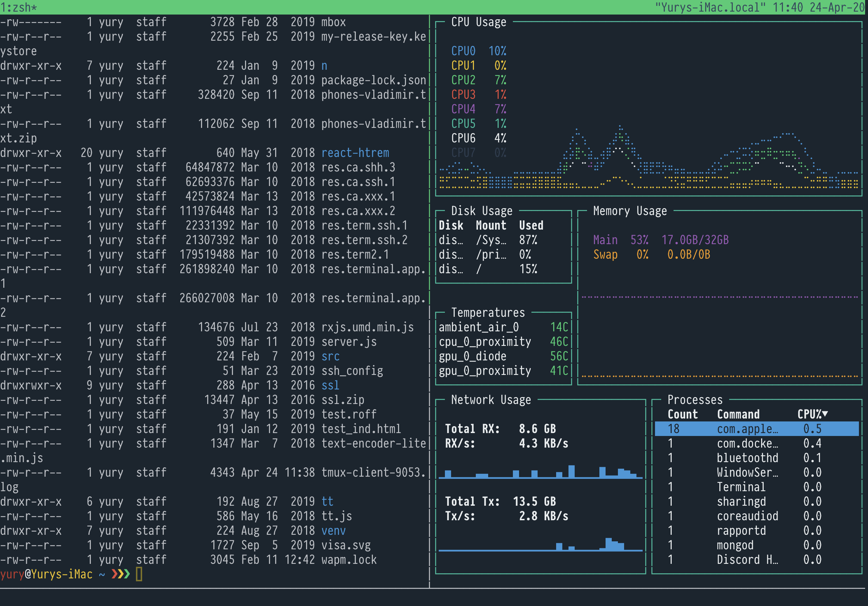Click the com.docke… process row

(756, 444)
